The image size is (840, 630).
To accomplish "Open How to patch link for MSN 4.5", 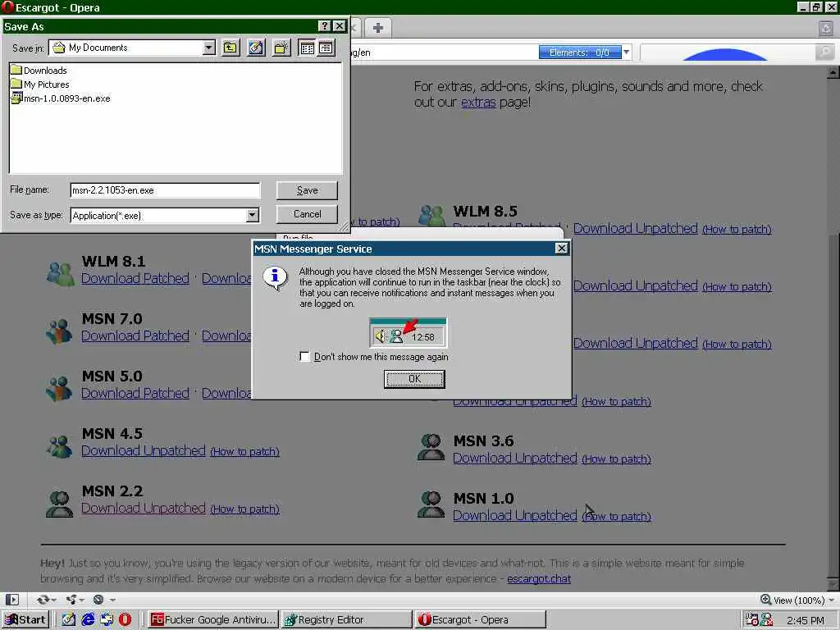I will 244,452.
